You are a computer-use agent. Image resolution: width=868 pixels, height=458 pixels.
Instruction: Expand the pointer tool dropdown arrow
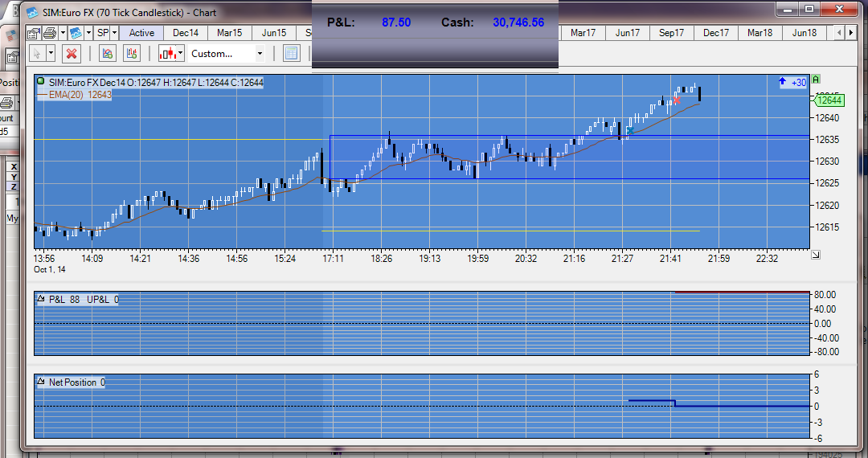coord(51,54)
